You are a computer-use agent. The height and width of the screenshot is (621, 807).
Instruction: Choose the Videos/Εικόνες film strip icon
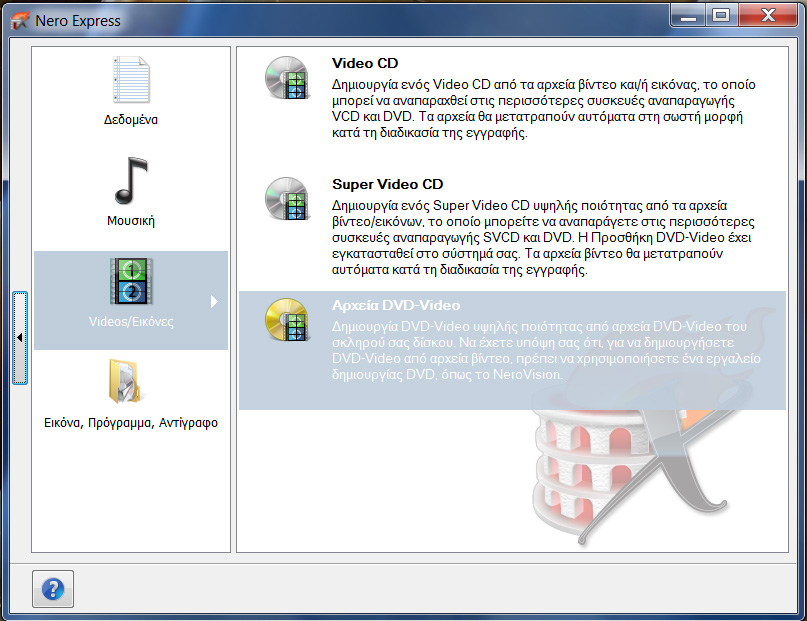click(131, 281)
